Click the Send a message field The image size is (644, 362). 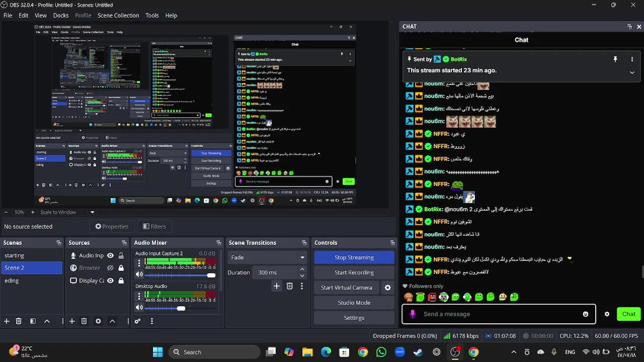pyautogui.click(x=499, y=314)
